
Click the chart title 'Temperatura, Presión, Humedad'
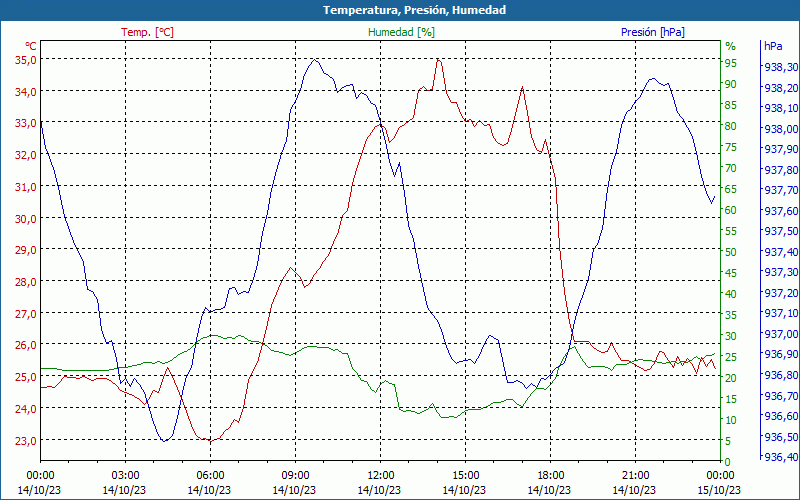(x=414, y=10)
